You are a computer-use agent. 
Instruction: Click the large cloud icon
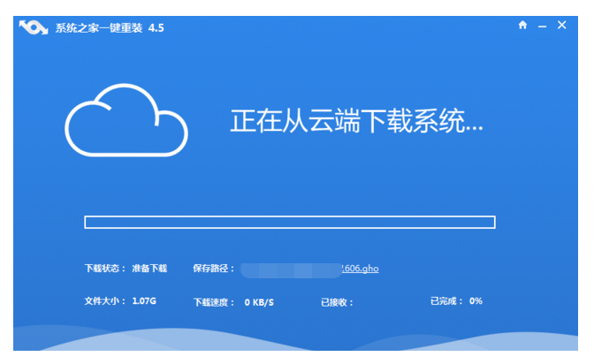[127, 122]
